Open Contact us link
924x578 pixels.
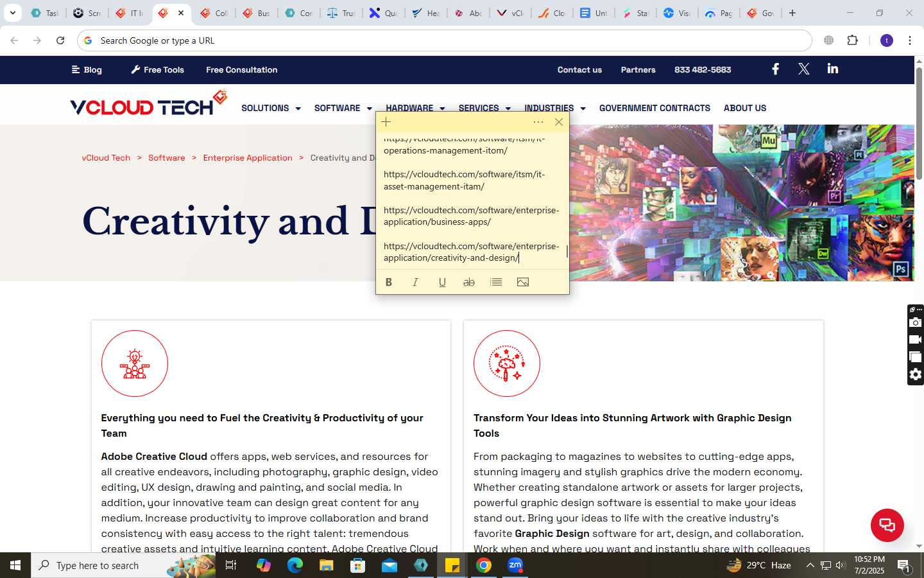point(579,69)
